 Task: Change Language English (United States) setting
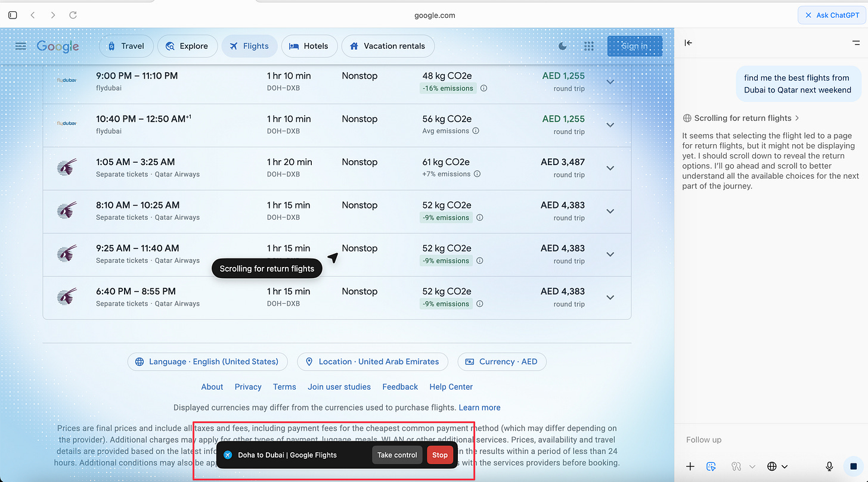coord(207,362)
